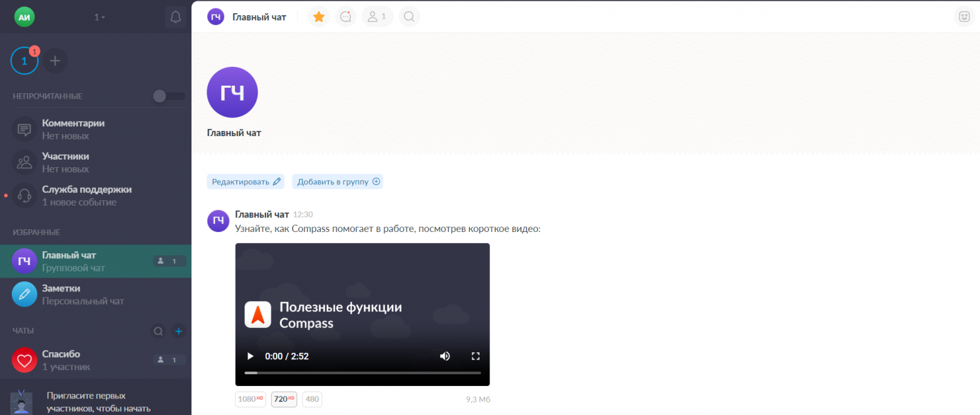Search chats using magnifier in Чаты header
The image size is (980, 415).
pos(158,331)
